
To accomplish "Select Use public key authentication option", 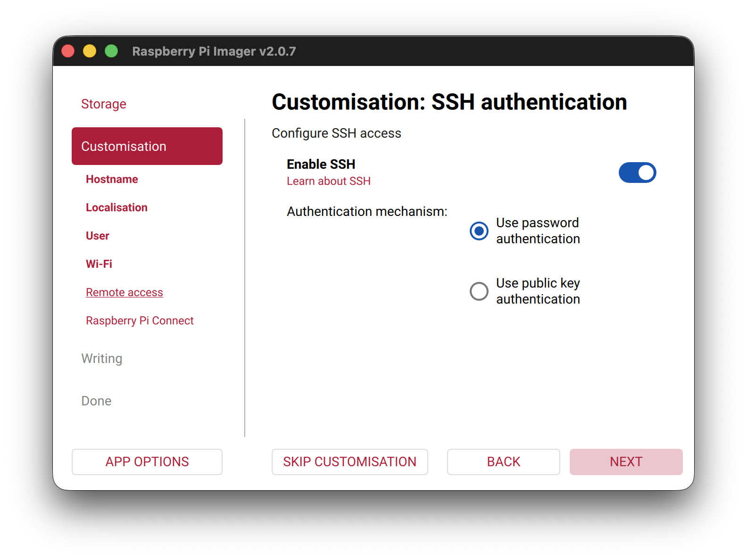I will [x=479, y=291].
